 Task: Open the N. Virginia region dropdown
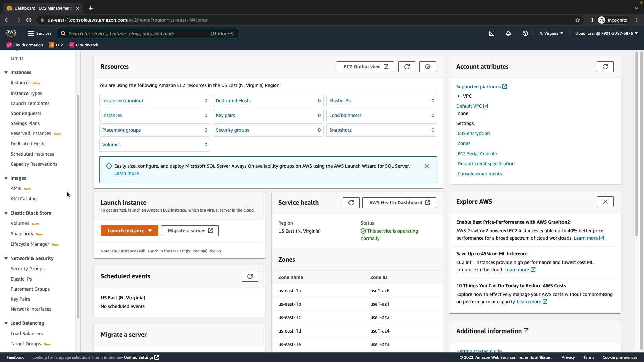pyautogui.click(x=551, y=33)
